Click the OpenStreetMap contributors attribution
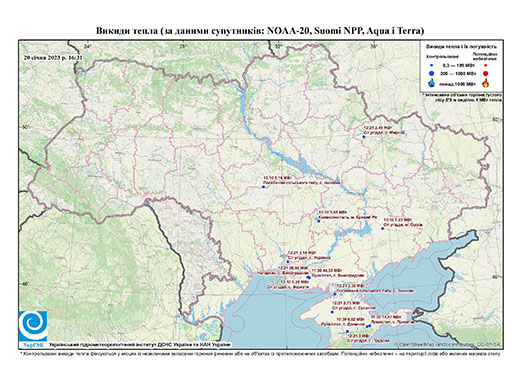Viewport: 520px width, 368px height. (448, 344)
